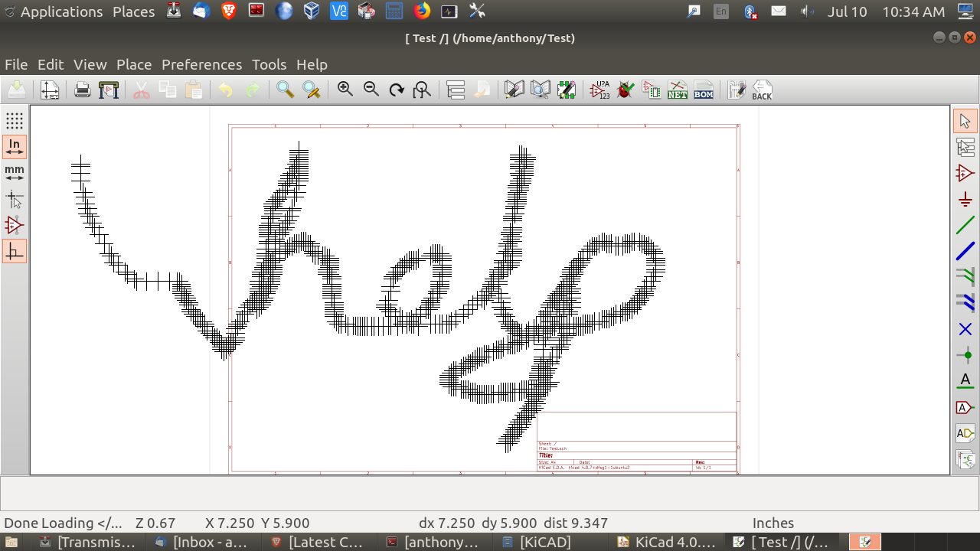
Task: Click the Print schematic icon
Action: (83, 90)
